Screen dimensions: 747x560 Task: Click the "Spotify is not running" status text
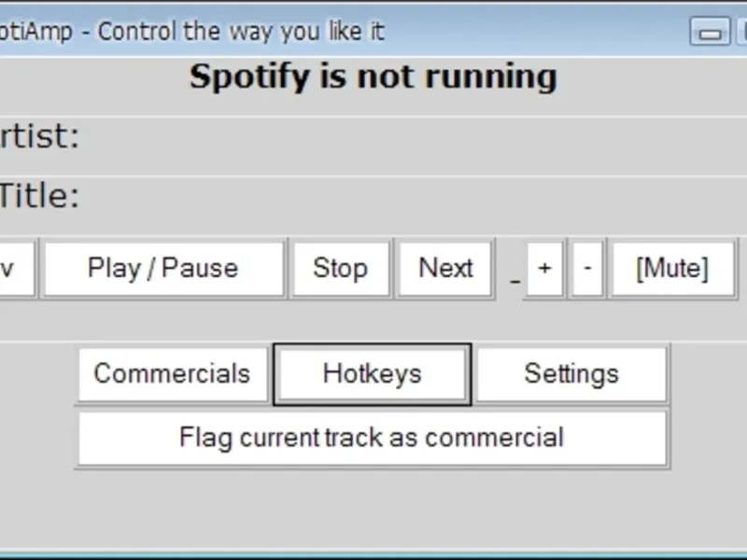tap(373, 77)
